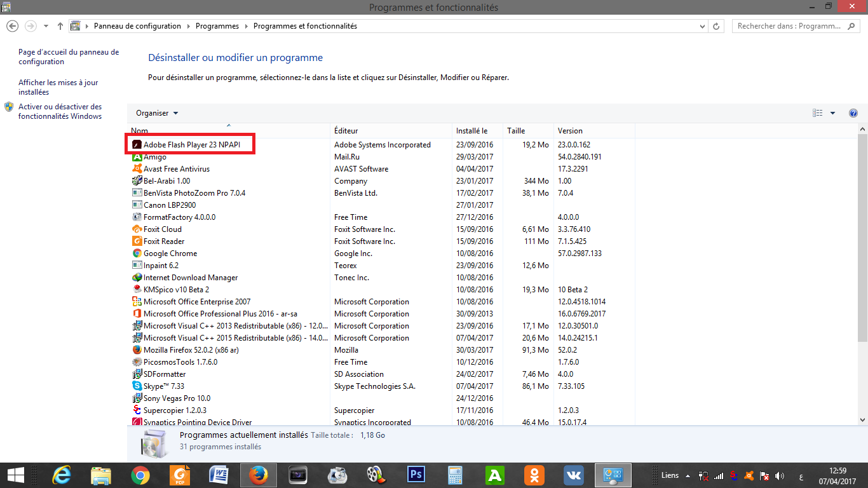Viewport: 868px width, 488px height.
Task: Select Internet Download Manager icon
Action: tap(137, 278)
